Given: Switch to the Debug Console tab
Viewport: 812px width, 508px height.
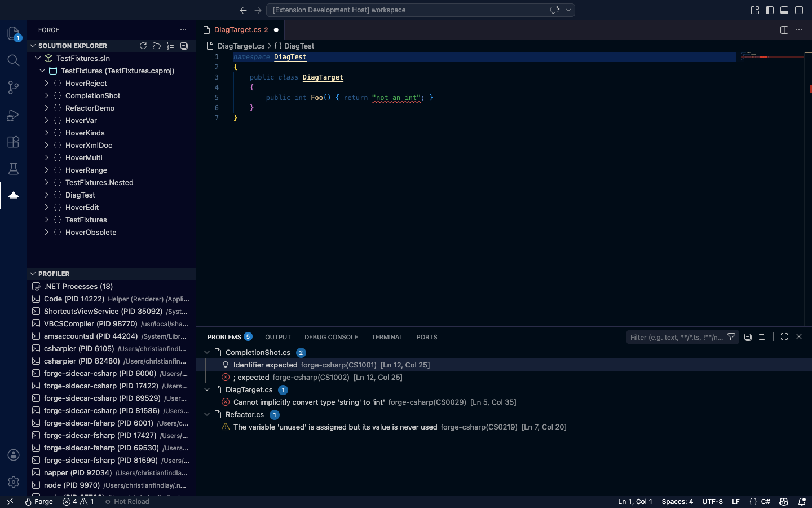Looking at the screenshot, I should point(331,337).
